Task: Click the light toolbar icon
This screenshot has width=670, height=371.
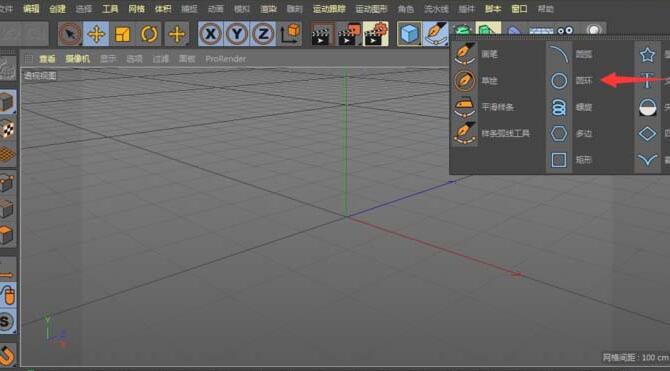Action: (x=594, y=30)
